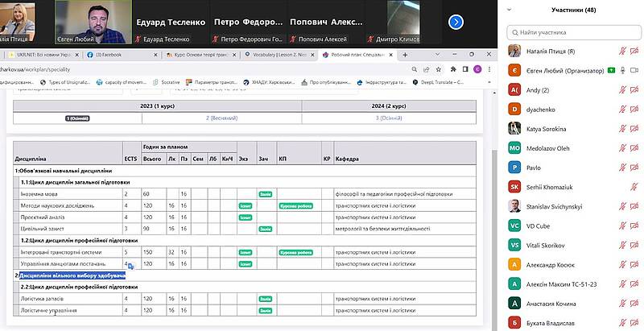Open the ХНАДУ: Харківськи... bookmark

(269, 82)
